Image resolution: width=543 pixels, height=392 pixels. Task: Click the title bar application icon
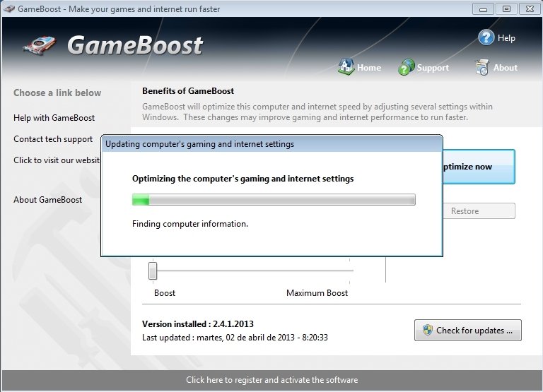click(9, 8)
